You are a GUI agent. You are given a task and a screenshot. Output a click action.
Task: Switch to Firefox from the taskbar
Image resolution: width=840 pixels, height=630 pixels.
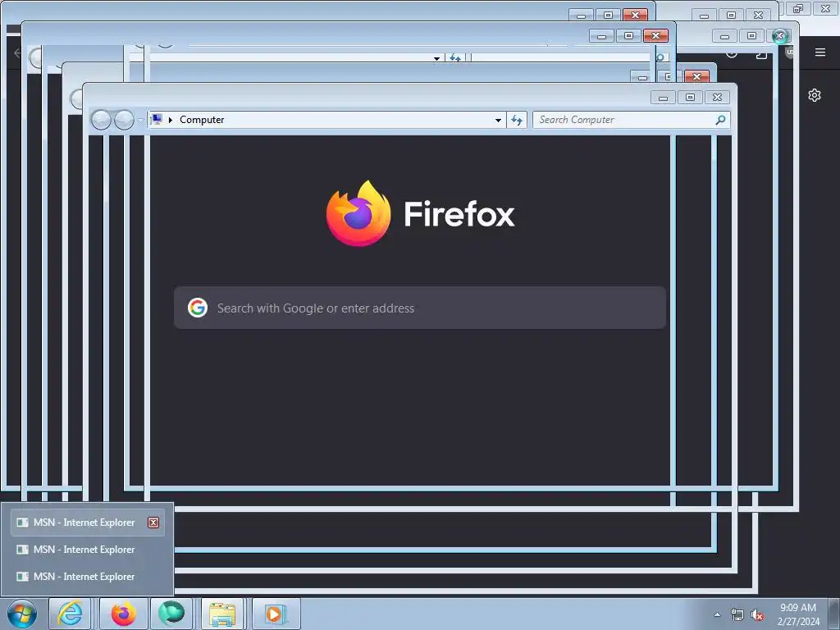coord(124,614)
